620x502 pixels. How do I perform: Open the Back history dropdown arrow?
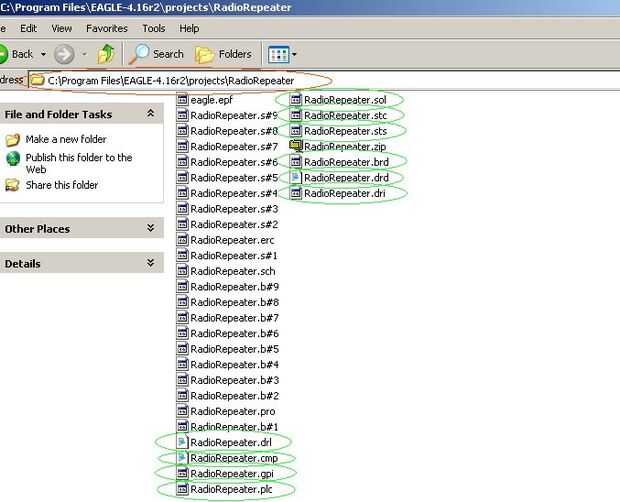pyautogui.click(x=43, y=54)
